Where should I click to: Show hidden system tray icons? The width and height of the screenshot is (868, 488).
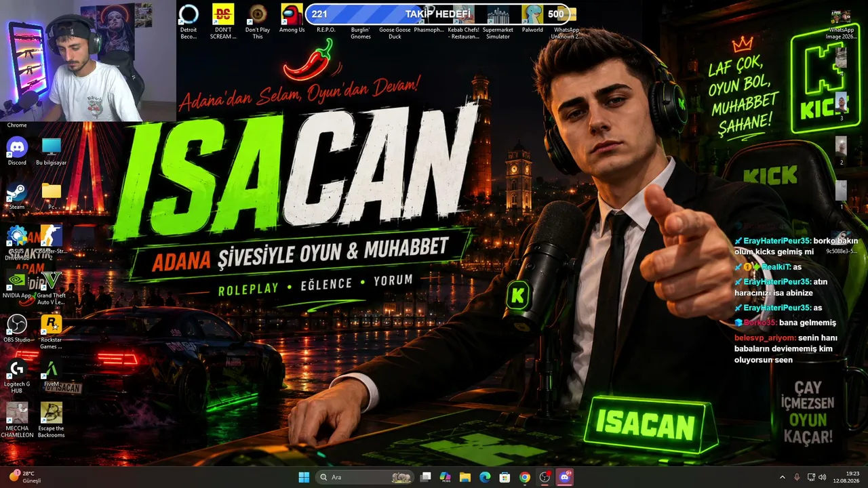(x=782, y=477)
